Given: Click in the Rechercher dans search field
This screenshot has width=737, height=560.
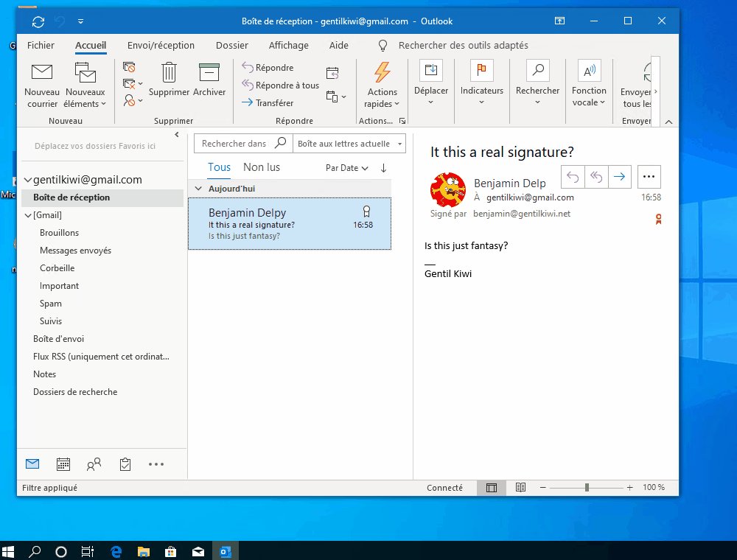Looking at the screenshot, I should [234, 144].
